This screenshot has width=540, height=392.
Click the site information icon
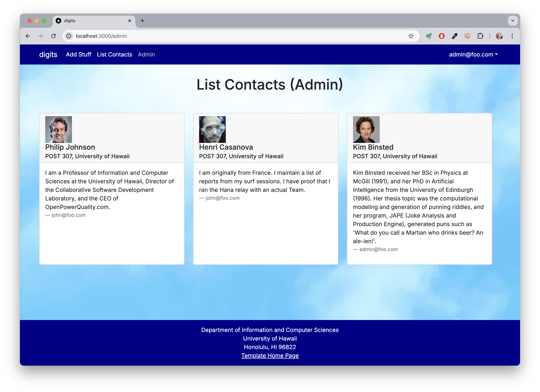click(x=69, y=36)
